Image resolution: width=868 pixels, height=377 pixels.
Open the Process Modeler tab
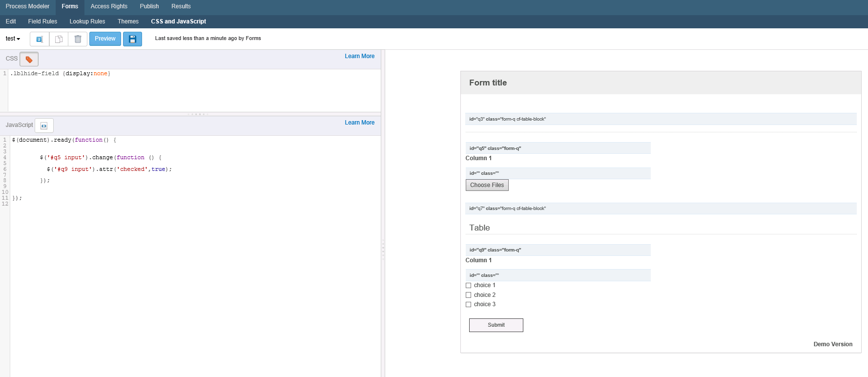pos(27,6)
